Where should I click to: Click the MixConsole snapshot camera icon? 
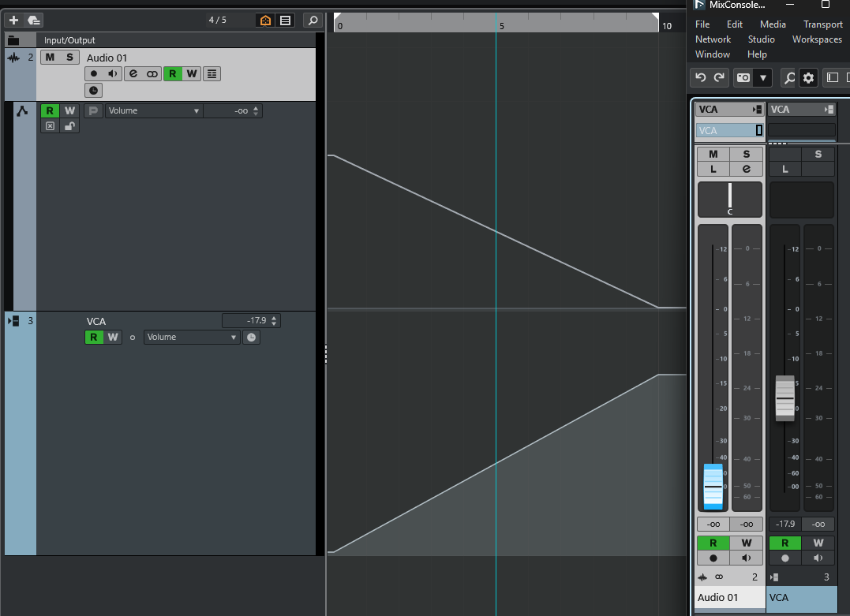click(x=743, y=77)
